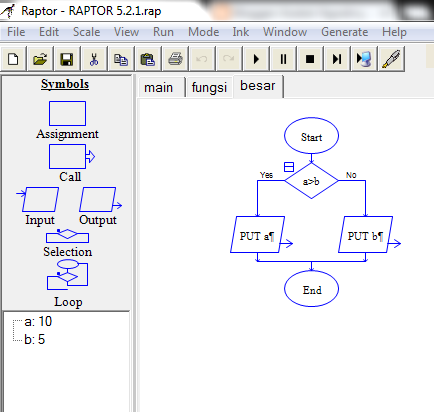434x412 pixels.
Task: Select the Call symbol in Symbols panel
Action: [x=71, y=156]
